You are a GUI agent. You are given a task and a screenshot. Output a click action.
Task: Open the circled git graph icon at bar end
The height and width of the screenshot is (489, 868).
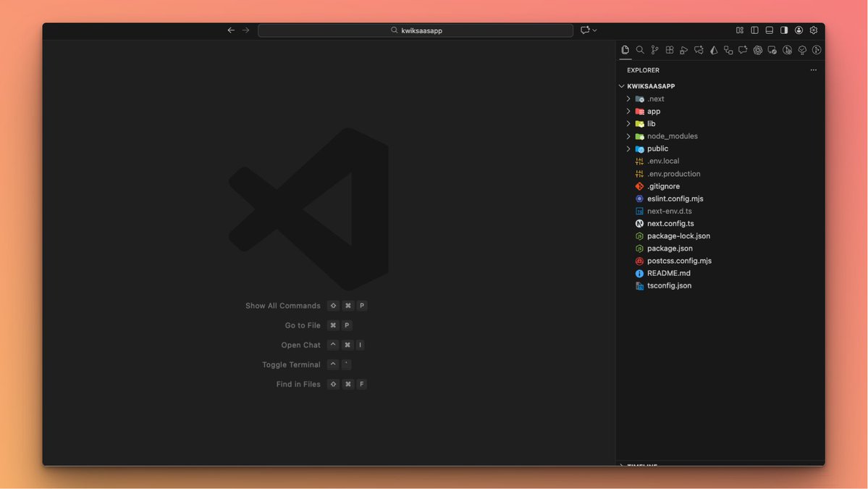coord(817,50)
